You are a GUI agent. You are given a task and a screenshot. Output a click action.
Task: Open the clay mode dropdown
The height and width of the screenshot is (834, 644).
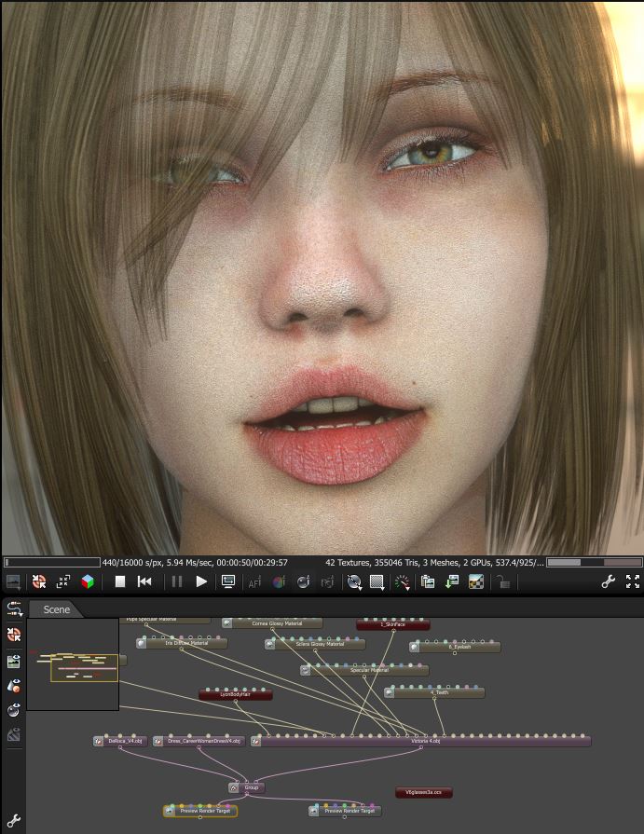354,582
